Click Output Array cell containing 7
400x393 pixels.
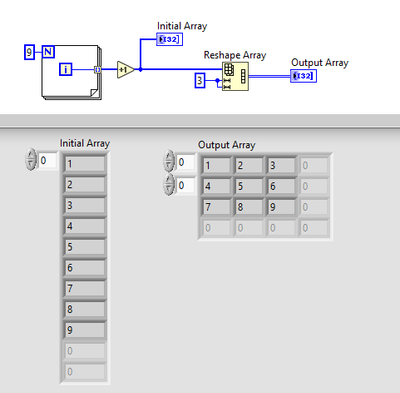(216, 207)
